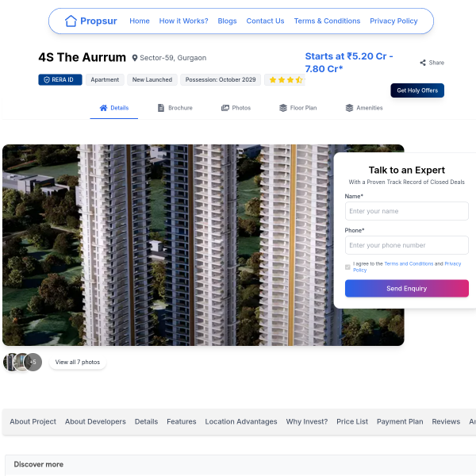Click the Enter your phone number field
Screen dimensions: 476x476
click(407, 245)
